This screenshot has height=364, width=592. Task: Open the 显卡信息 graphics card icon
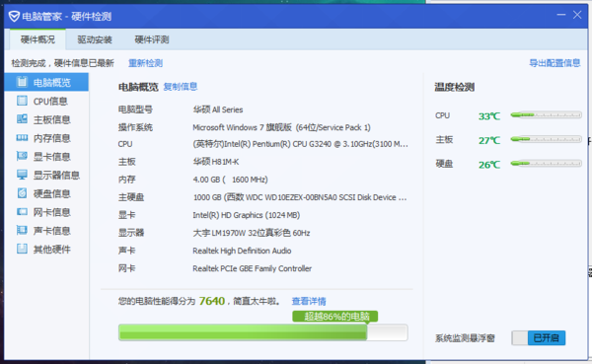(x=23, y=156)
